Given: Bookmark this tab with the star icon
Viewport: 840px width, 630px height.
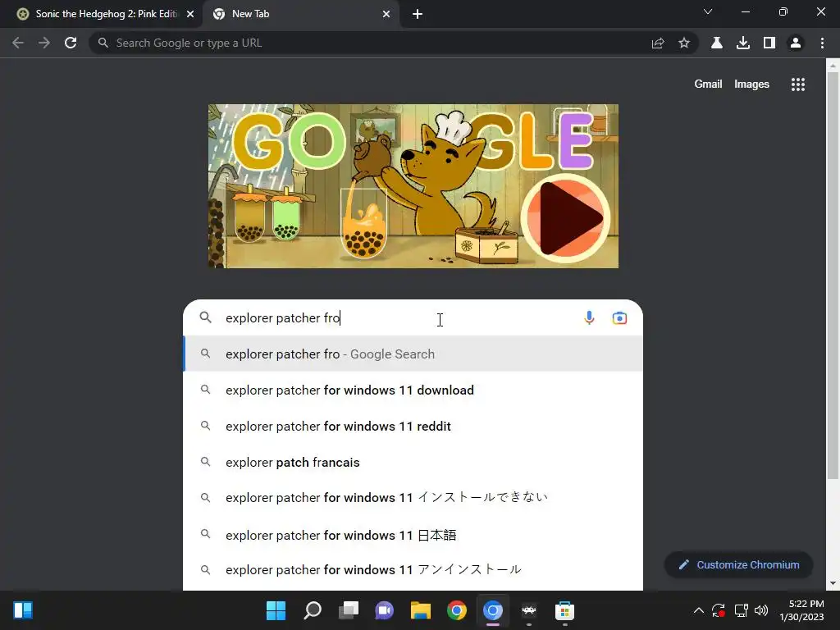Looking at the screenshot, I should click(684, 43).
